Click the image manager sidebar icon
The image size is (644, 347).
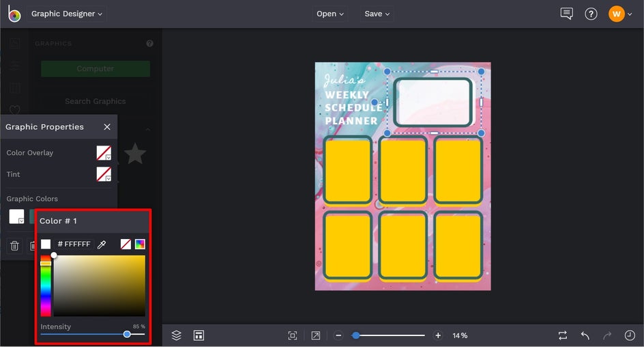(15, 43)
